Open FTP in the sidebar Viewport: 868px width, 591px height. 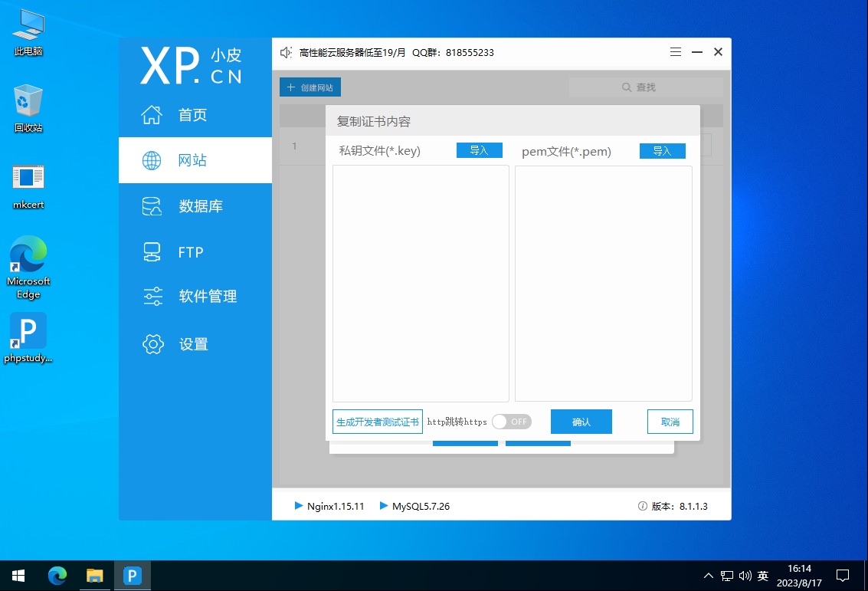pos(191,252)
